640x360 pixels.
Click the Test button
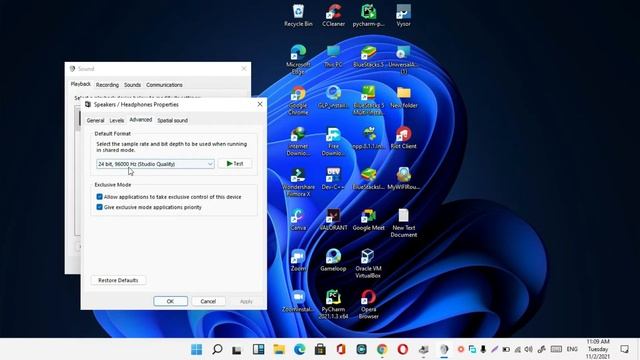point(235,164)
